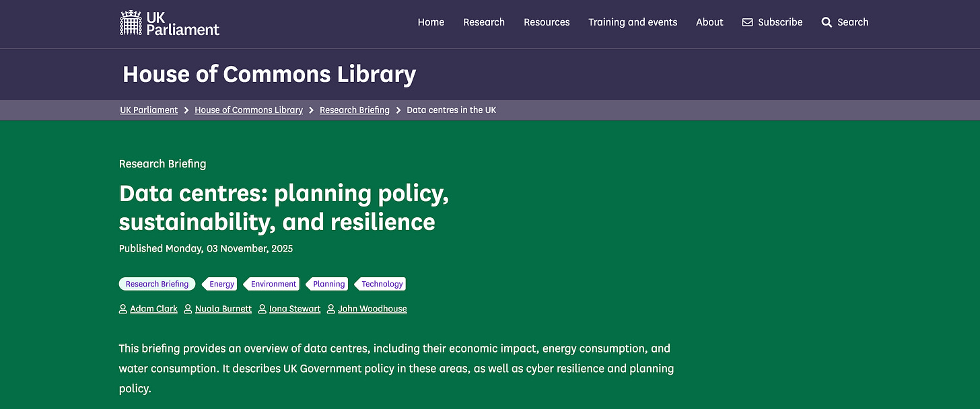The width and height of the screenshot is (980, 409).
Task: Open author John Woodhouse's profile
Action: point(372,309)
